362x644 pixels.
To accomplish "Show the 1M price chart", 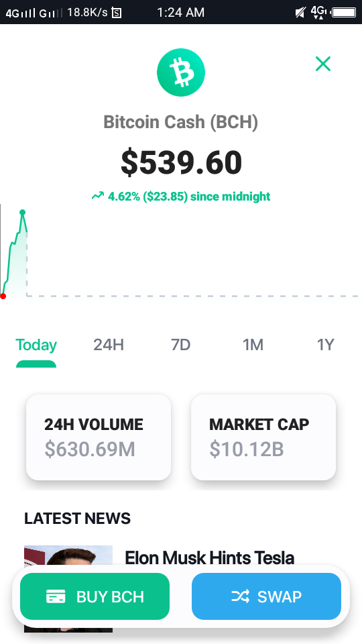I will [x=253, y=345].
